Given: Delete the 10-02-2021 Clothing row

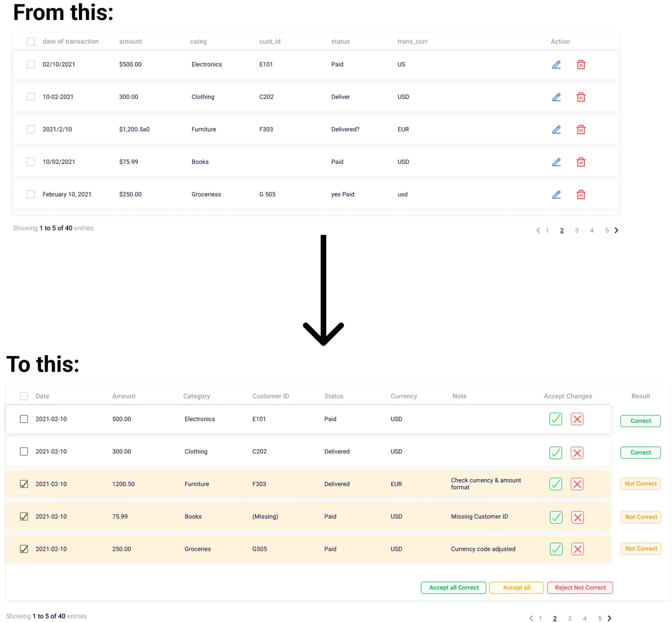Looking at the screenshot, I should pyautogui.click(x=581, y=97).
